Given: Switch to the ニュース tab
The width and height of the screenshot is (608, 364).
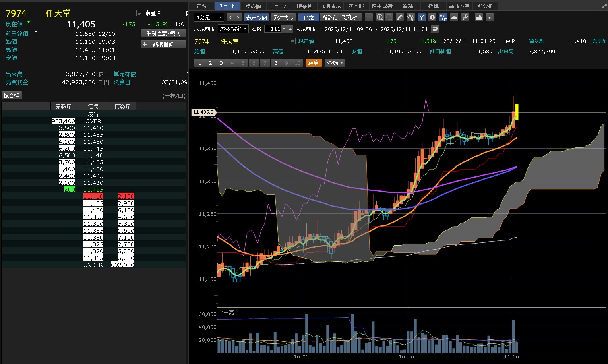Looking at the screenshot, I should coord(279,6).
